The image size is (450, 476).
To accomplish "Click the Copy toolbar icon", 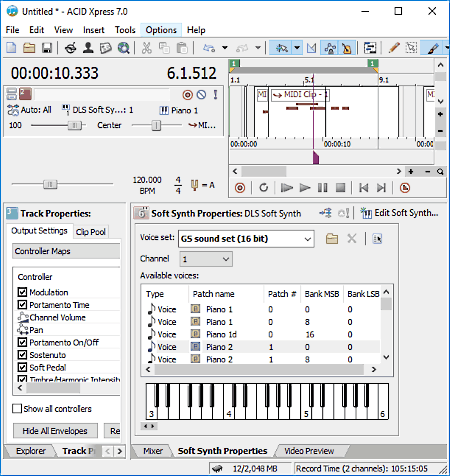I will click(164, 48).
